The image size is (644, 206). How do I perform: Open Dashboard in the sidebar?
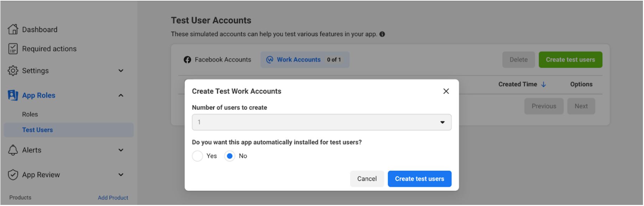pyautogui.click(x=40, y=30)
